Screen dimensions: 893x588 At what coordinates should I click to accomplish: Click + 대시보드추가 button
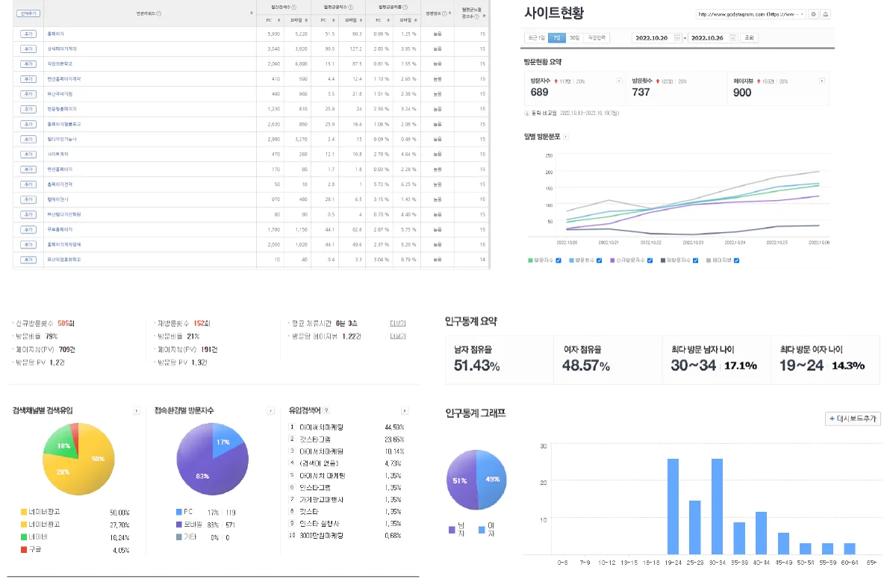click(853, 419)
